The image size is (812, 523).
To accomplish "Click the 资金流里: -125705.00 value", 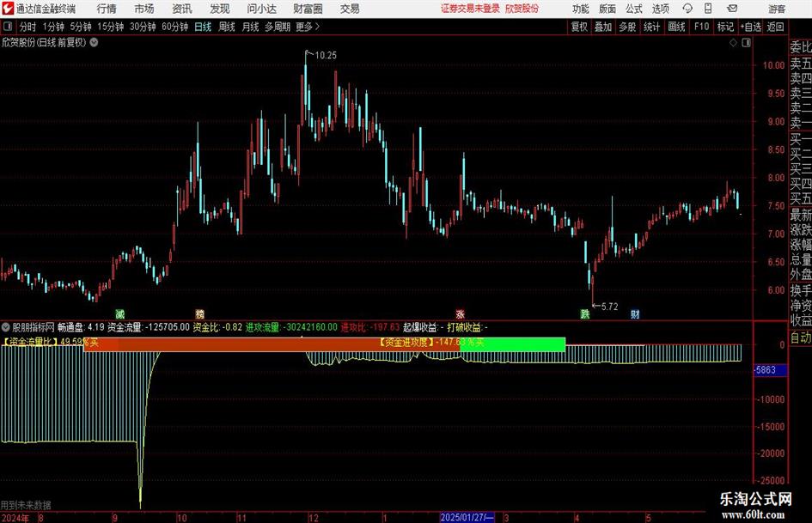I will (149, 327).
